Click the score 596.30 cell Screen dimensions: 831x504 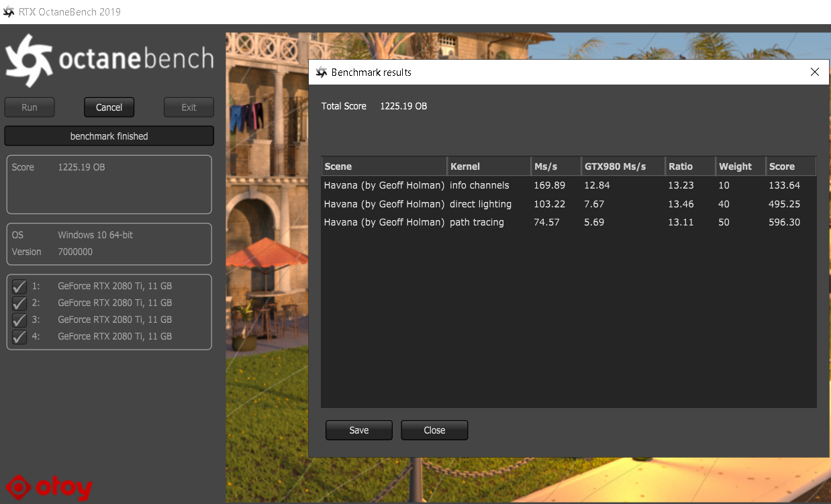click(784, 222)
